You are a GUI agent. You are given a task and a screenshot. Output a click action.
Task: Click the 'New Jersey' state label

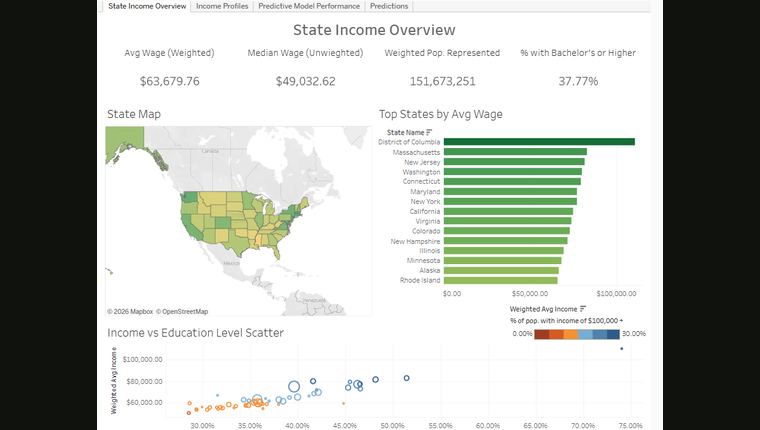[x=422, y=162]
